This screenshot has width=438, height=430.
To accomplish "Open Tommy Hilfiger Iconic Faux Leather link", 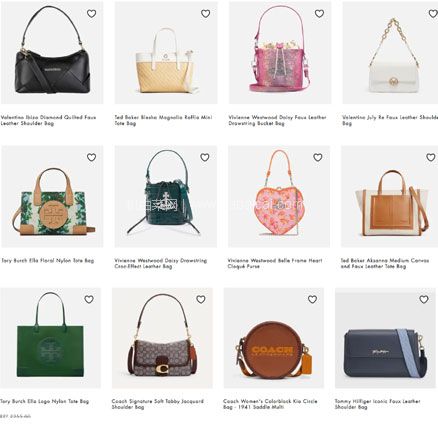I will pyautogui.click(x=378, y=404).
